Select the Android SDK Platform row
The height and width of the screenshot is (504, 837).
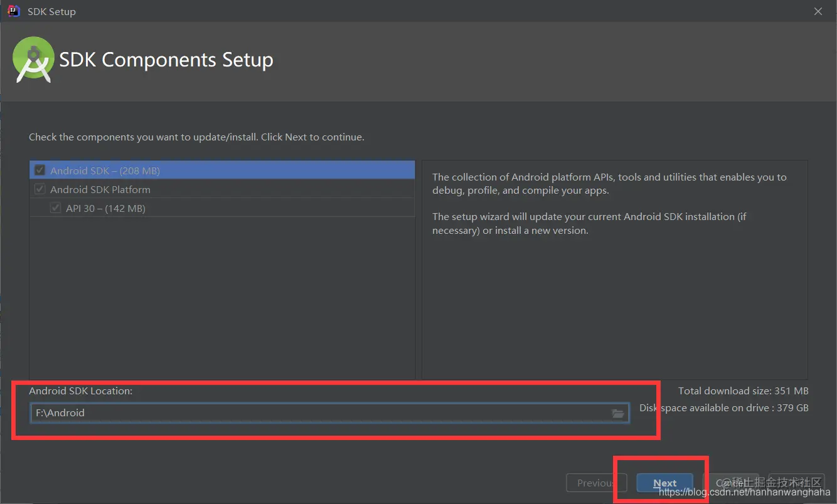[222, 189]
